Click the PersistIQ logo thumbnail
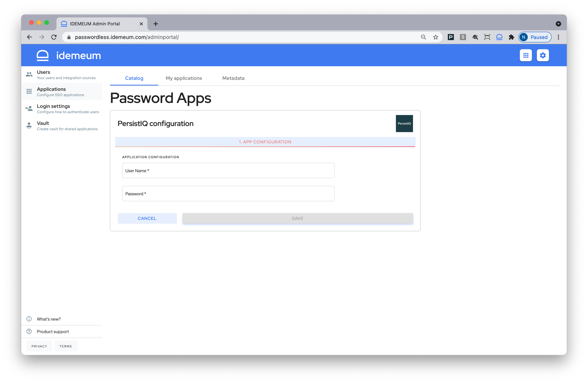The width and height of the screenshot is (588, 383). click(404, 123)
